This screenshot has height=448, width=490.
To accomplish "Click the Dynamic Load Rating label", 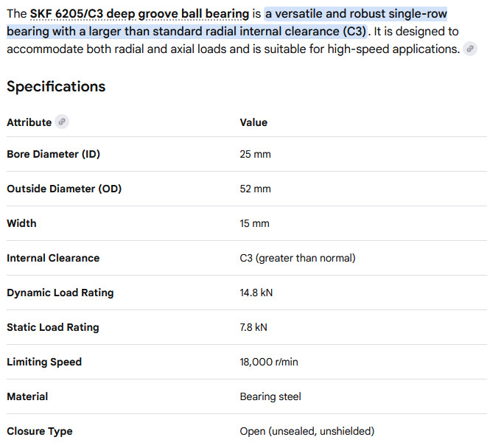I will point(60,293).
